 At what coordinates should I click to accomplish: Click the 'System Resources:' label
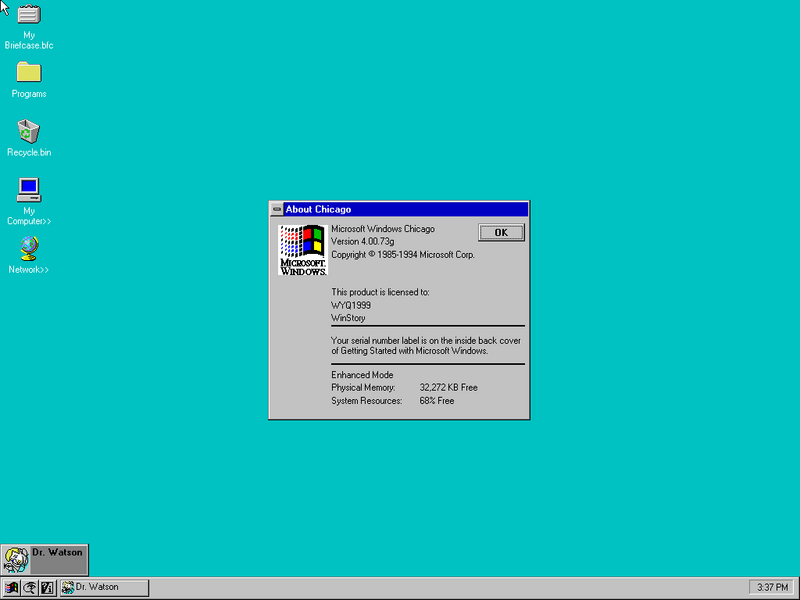[366, 401]
